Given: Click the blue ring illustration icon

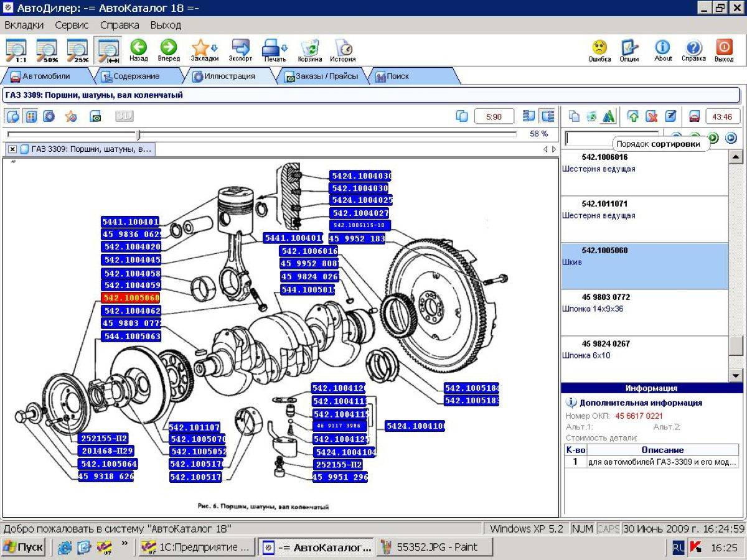Looking at the screenshot, I should tap(49, 116).
